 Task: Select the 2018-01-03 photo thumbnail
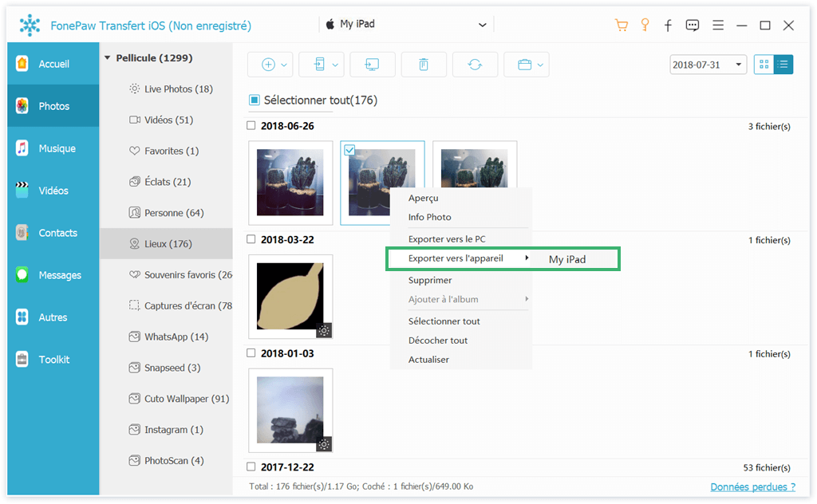click(x=290, y=411)
